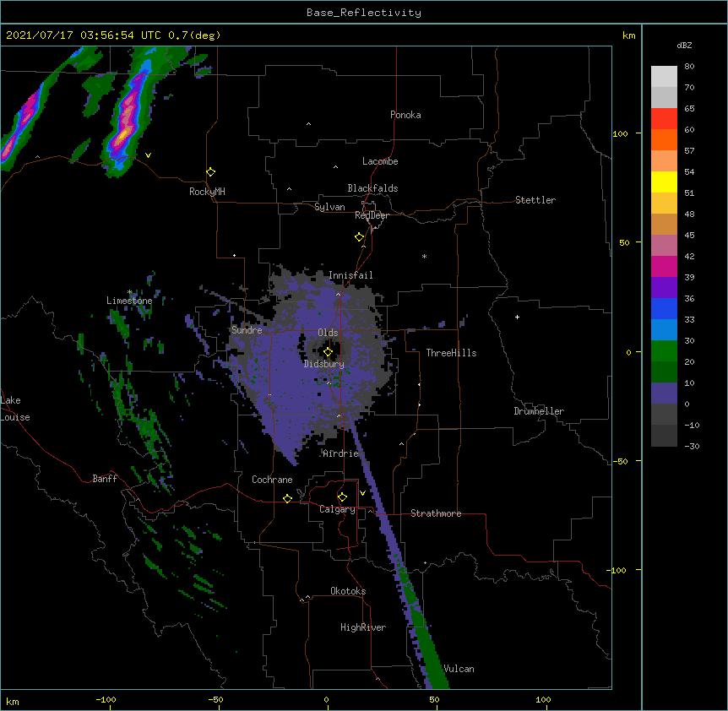Click the Sylvan label on the map

(329, 207)
